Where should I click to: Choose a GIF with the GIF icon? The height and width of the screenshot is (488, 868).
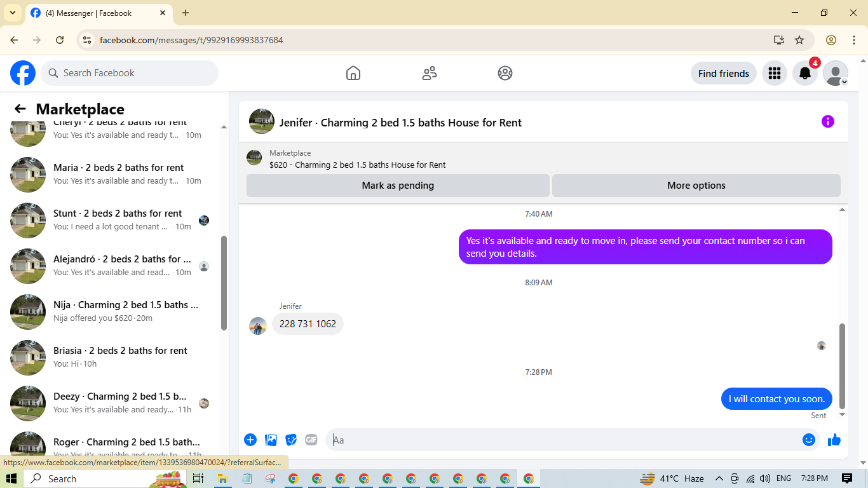pyautogui.click(x=311, y=440)
